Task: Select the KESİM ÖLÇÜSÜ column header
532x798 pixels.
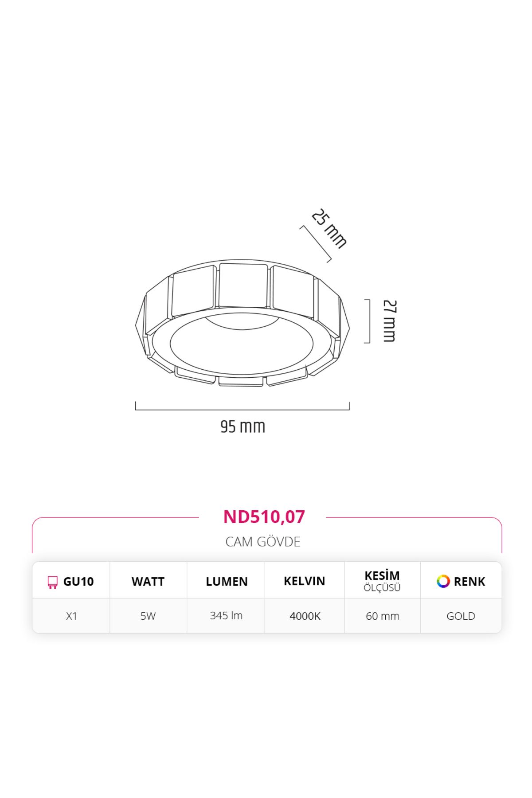Action: 382,581
